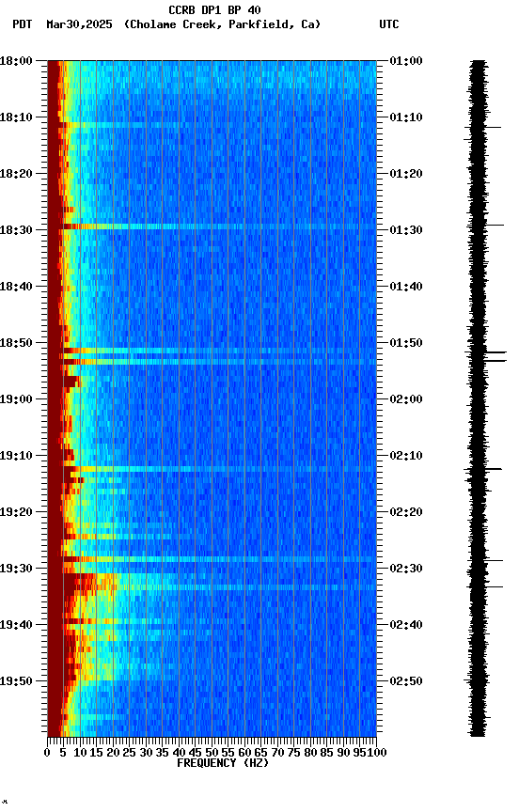Click the 01:40 UTC time label
The width and height of the screenshot is (519, 812).
coord(406,287)
